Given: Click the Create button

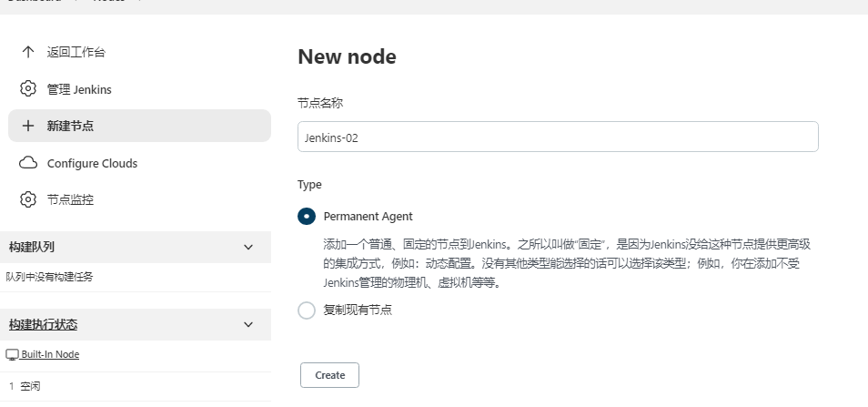Looking at the screenshot, I should tap(330, 375).
